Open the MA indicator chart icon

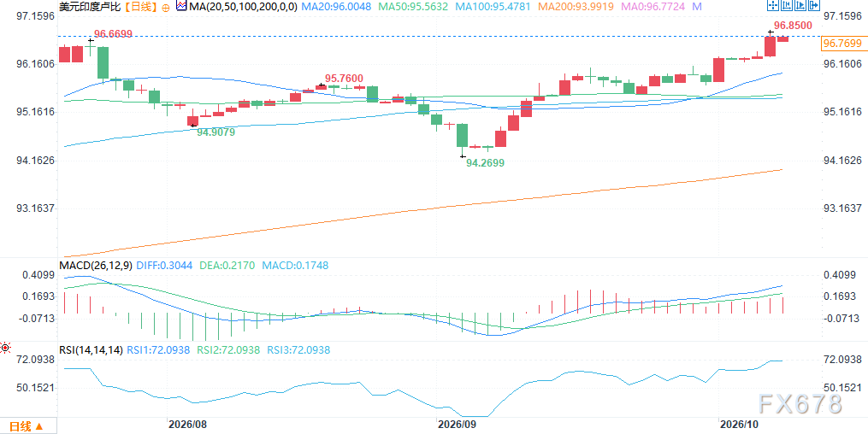pos(181,7)
